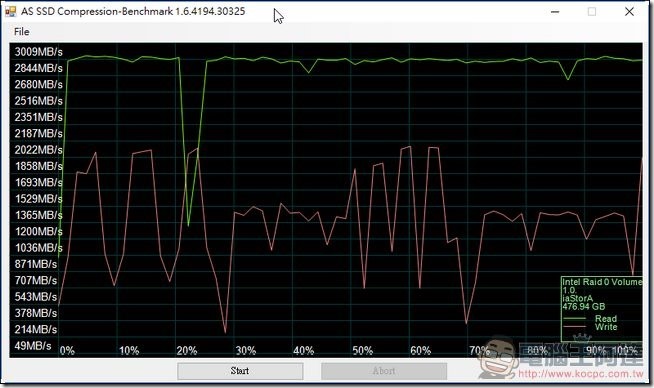The image size is (654, 388).
Task: Click the Start button
Action: [x=240, y=371]
